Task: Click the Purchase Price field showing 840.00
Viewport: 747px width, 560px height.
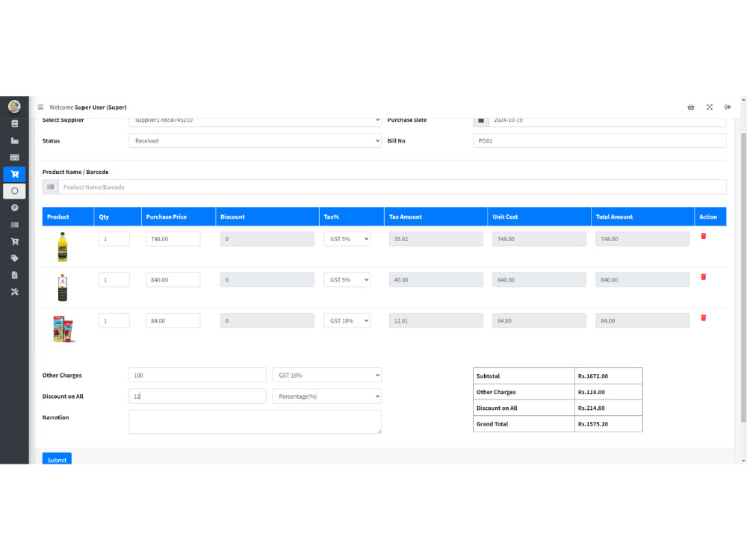Action: click(173, 280)
